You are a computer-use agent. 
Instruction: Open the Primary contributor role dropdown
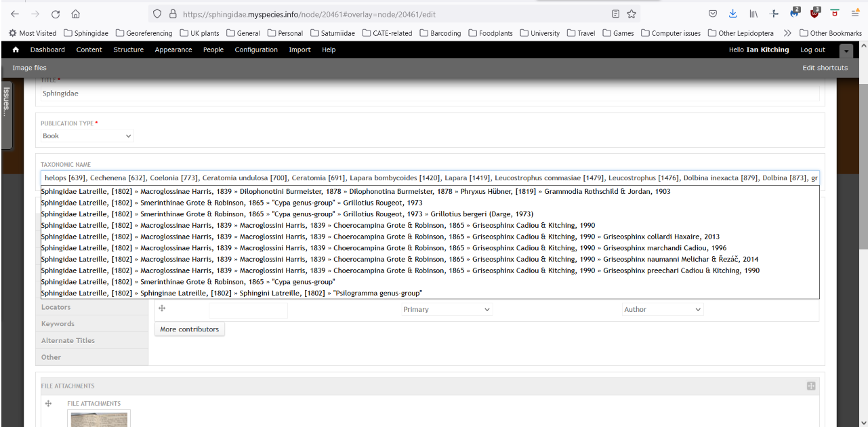(x=447, y=308)
